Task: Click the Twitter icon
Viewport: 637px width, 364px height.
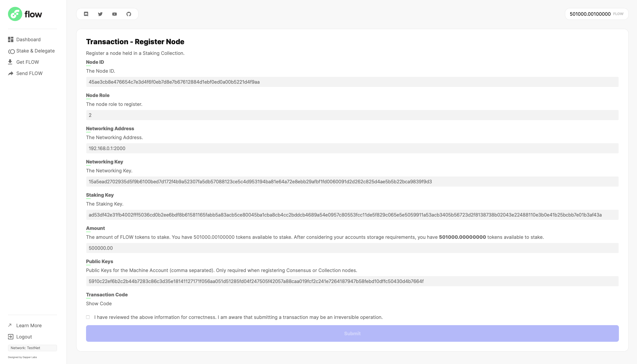Action: coord(100,14)
